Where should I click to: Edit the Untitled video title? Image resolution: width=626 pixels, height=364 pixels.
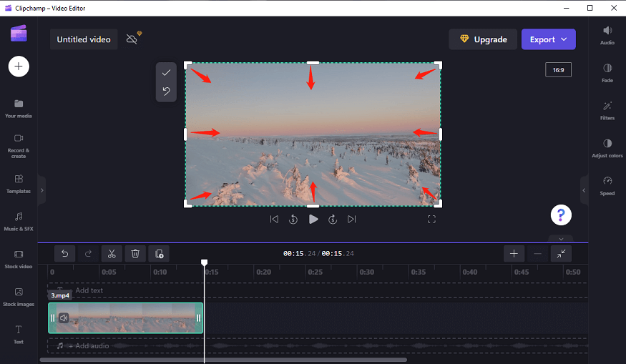pos(84,39)
